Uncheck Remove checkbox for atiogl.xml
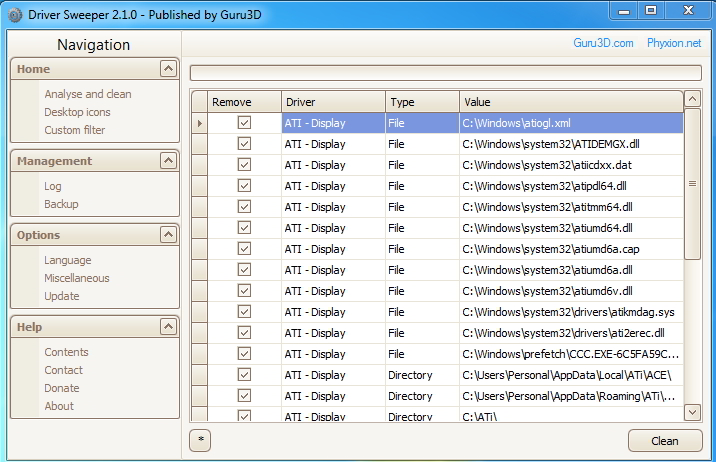Viewport: 716px width, 462px height. click(244, 123)
